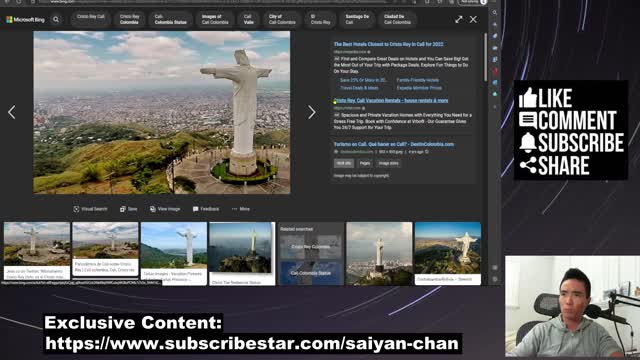Image resolution: width=640 pixels, height=360 pixels.
Task: Save the image to collections
Action: [x=129, y=209]
